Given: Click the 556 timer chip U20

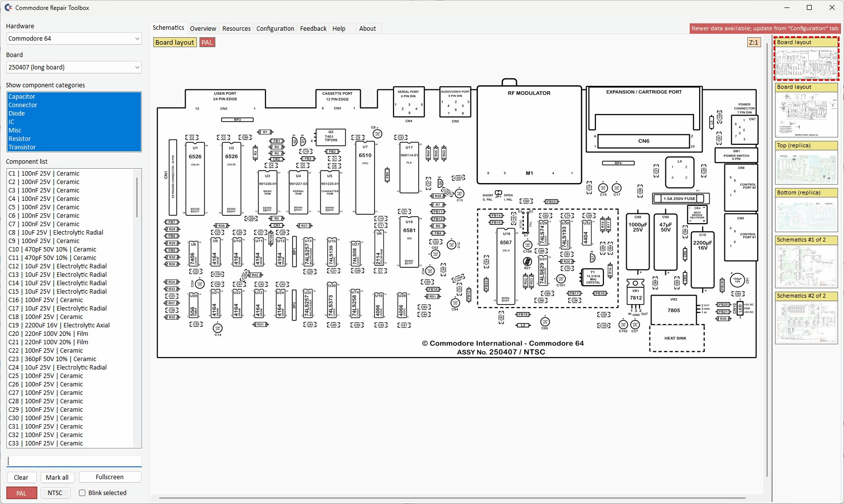Looking at the screenshot, I should pos(194,305).
